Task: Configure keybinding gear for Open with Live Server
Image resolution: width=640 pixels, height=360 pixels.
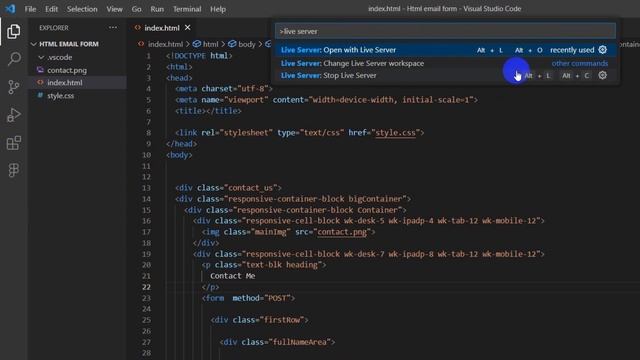Action: coord(602,50)
